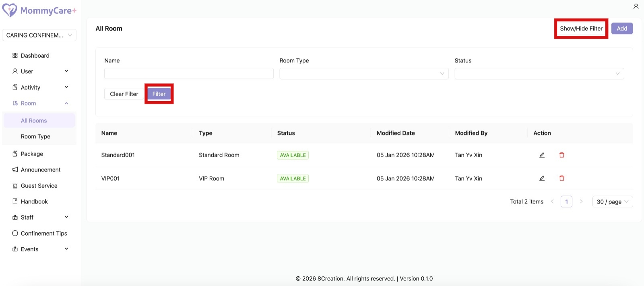Viewport: 644px width, 286px height.
Task: Click the MommyCare+ heart logo
Action: (x=10, y=10)
